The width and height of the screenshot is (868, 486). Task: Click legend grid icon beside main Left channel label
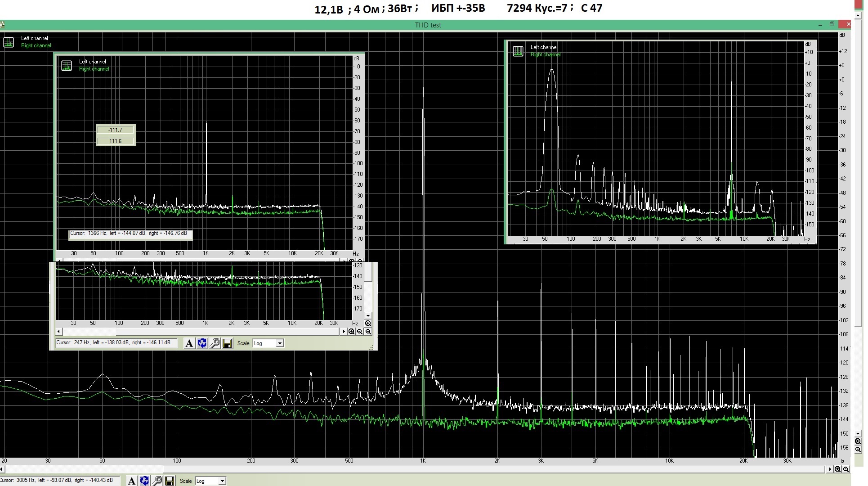9,42
